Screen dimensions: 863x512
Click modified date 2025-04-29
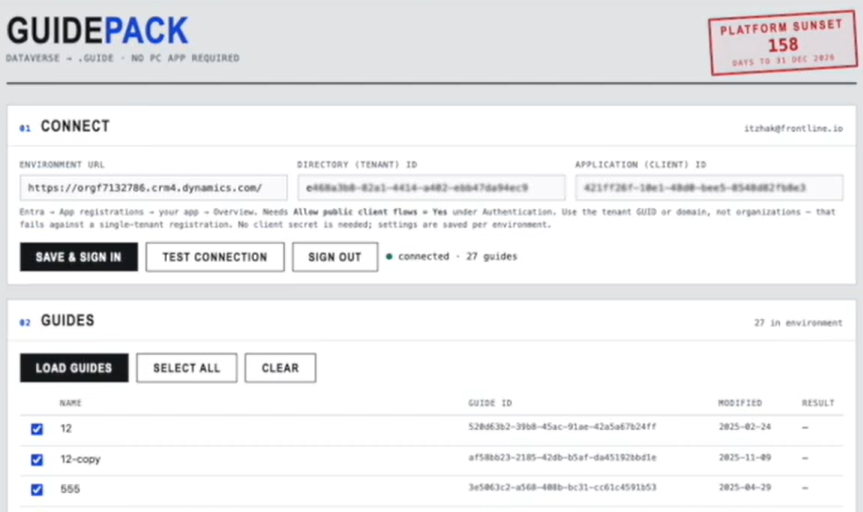(745, 487)
